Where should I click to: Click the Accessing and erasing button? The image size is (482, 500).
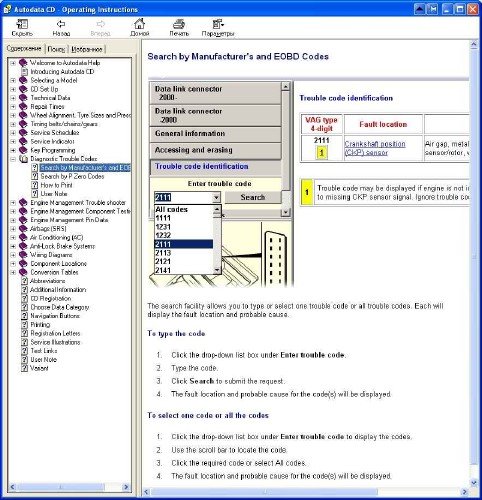[x=215, y=150]
